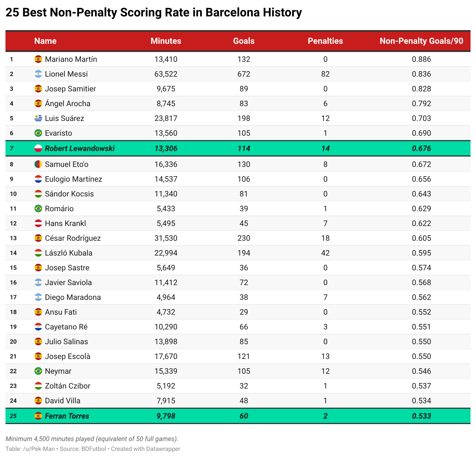This screenshot has height=458, width=476.
Task: Click the Paraguay flag beside Cayetano Ré
Action: [38, 327]
